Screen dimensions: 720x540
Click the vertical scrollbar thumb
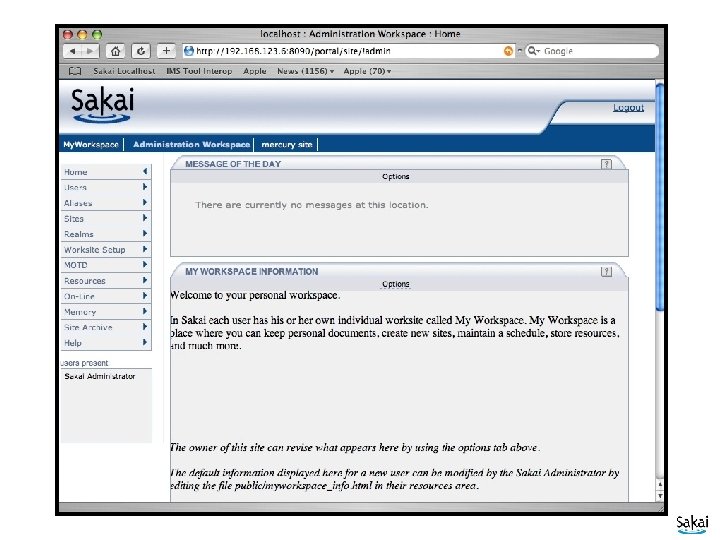(x=660, y=197)
